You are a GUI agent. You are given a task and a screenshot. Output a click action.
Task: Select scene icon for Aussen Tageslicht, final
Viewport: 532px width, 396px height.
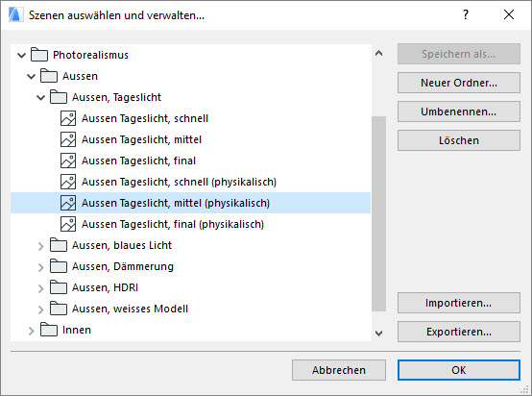[68, 161]
